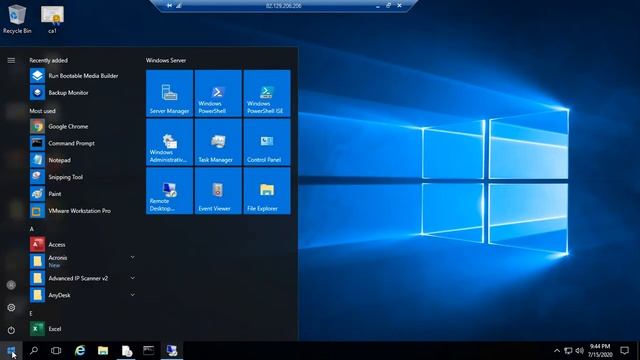The height and width of the screenshot is (360, 640).
Task: Open taskbar Search
Action: (x=34, y=351)
